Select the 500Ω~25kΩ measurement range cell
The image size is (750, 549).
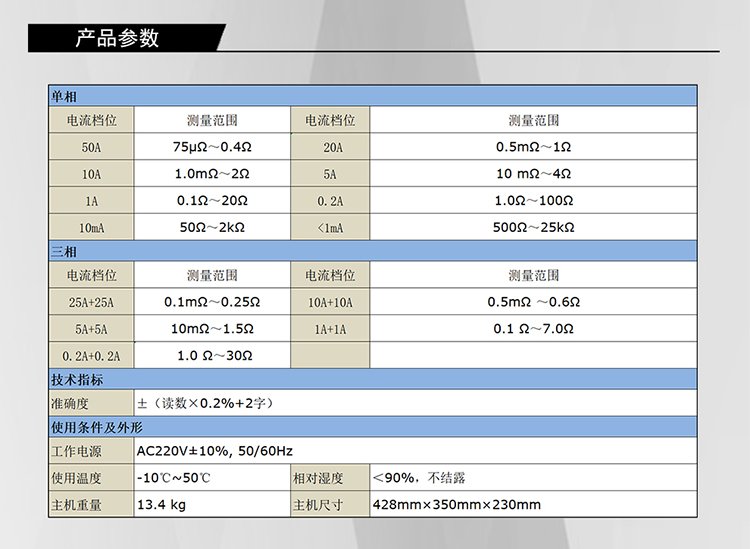point(533,228)
